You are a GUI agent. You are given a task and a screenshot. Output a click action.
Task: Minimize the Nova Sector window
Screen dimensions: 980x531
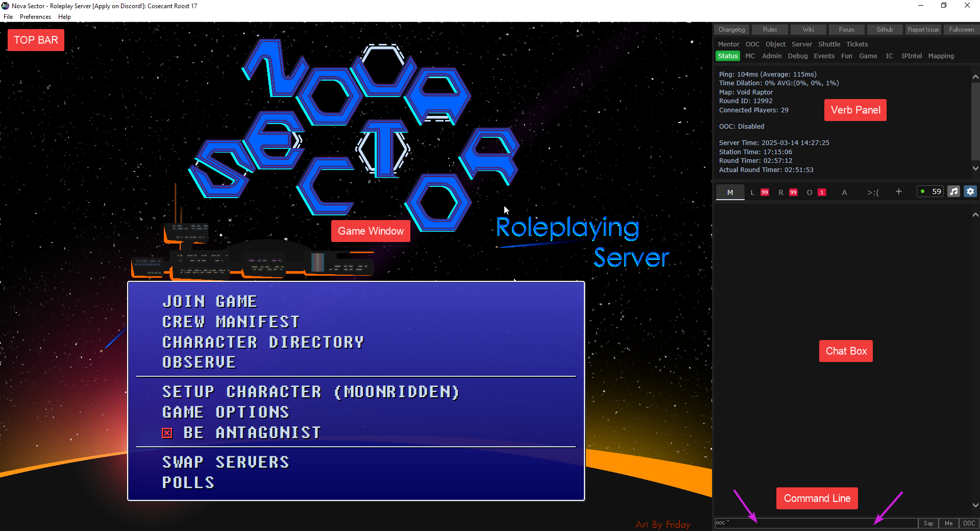tap(921, 6)
